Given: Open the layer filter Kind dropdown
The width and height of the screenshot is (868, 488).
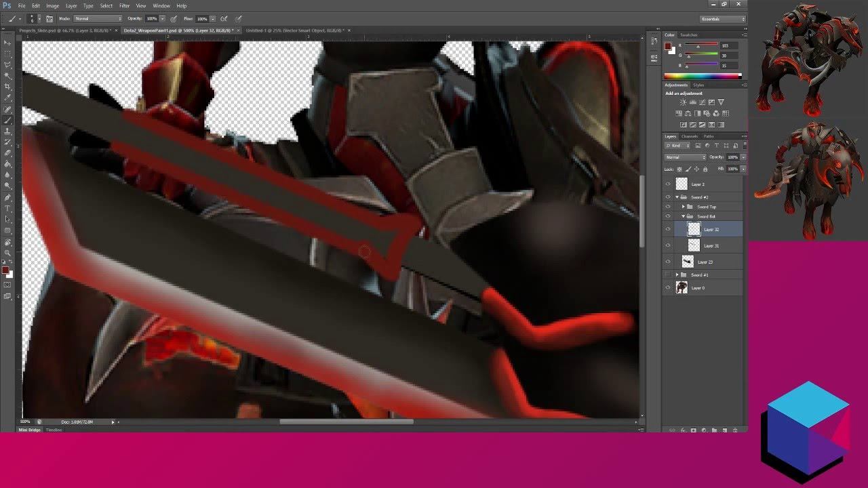Looking at the screenshot, I should point(678,146).
